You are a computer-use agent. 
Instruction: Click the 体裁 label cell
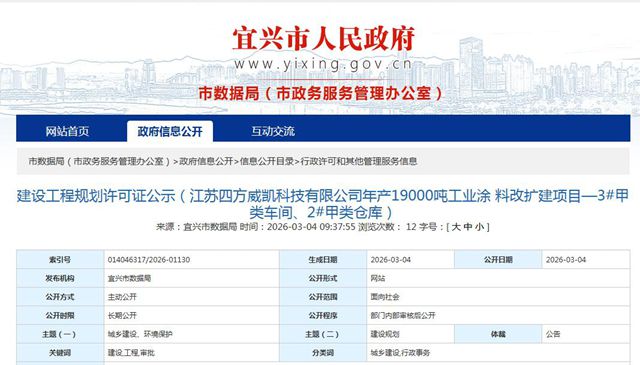(498, 334)
